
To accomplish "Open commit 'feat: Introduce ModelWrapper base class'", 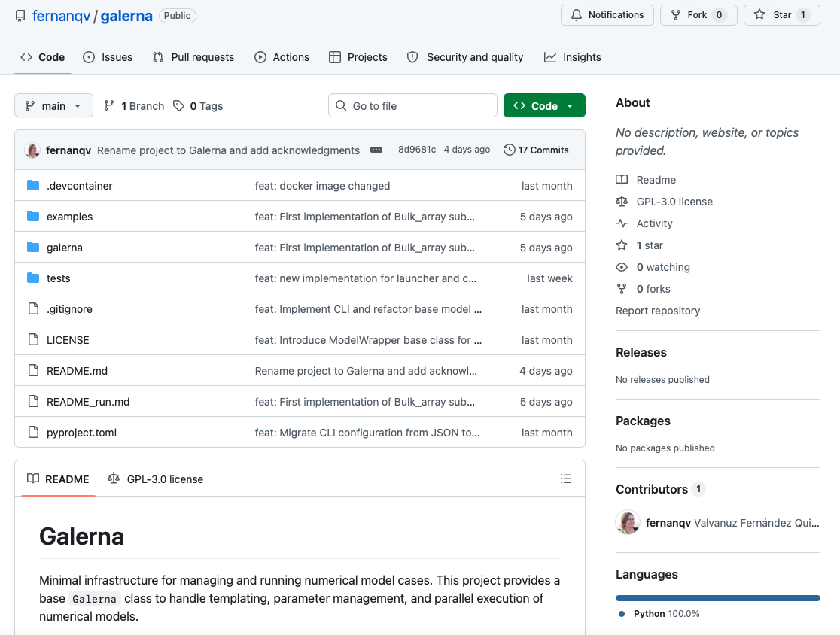I will 368,340.
